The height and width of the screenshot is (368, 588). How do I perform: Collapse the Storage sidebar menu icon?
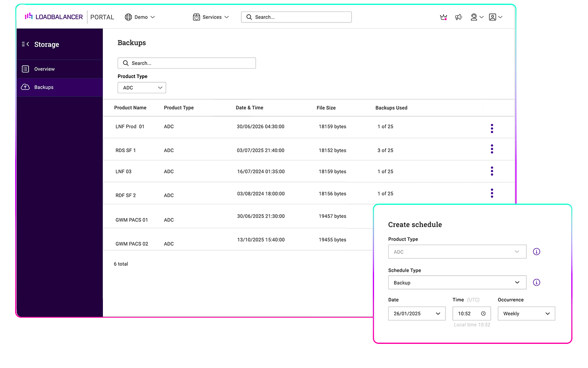(x=25, y=44)
